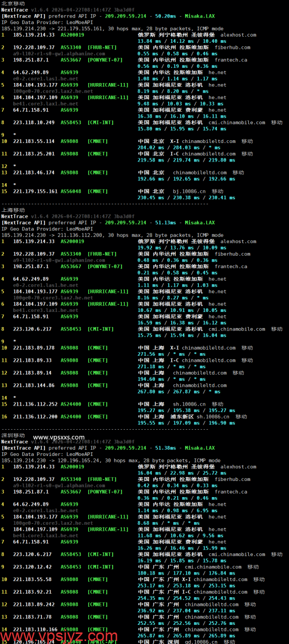The height and width of the screenshot is (644, 289).
Task: Click hop IP 223.118.10.249
Action: (34, 122)
